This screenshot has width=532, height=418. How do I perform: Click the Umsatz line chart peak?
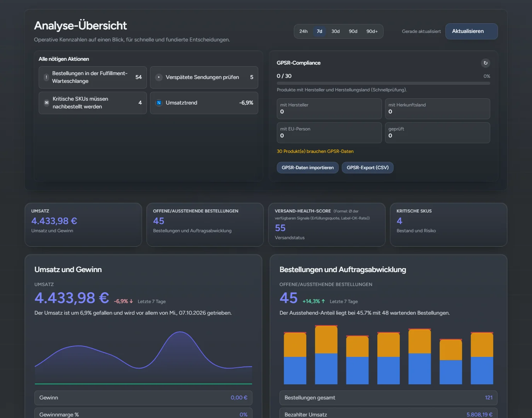tap(180, 332)
